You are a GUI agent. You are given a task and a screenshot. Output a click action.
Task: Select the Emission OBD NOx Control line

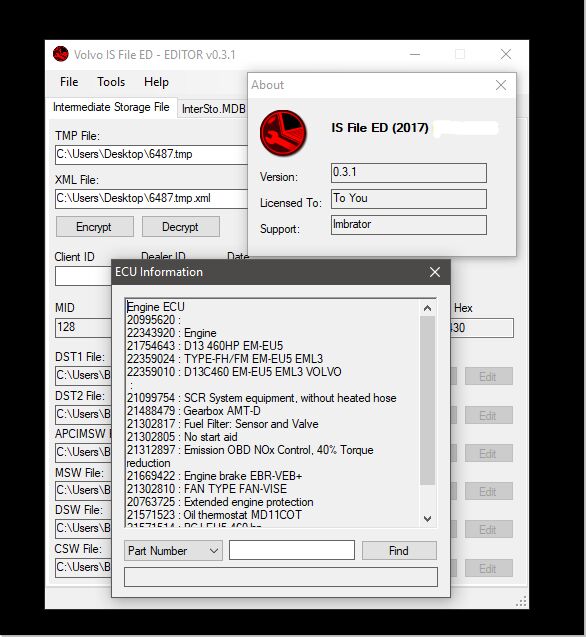coord(250,456)
